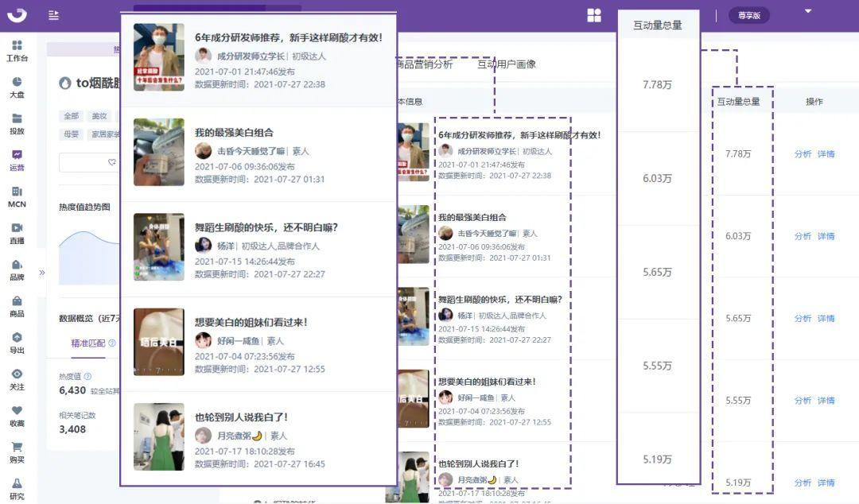Select the 精准匹配 tab
Screen dimensions: 859x504
pyautogui.click(x=88, y=343)
